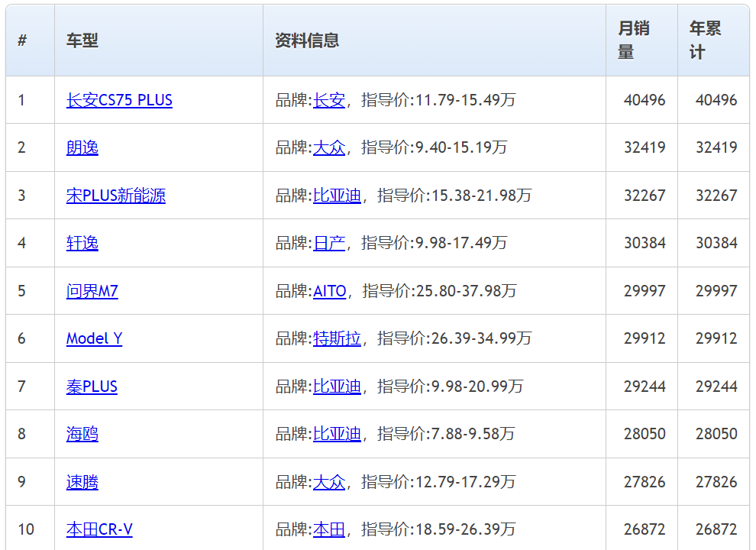
Task: Click rank number 1 in first row
Action: pyautogui.click(x=21, y=100)
